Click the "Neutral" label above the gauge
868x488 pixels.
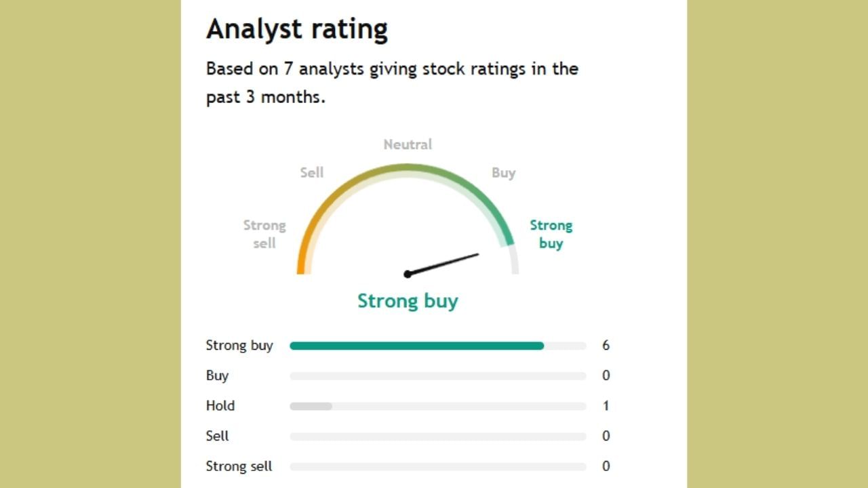pyautogui.click(x=408, y=144)
